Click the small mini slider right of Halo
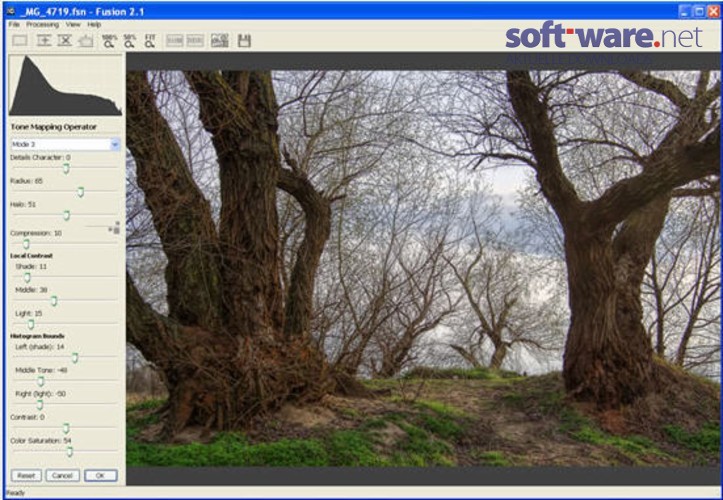 point(103,227)
